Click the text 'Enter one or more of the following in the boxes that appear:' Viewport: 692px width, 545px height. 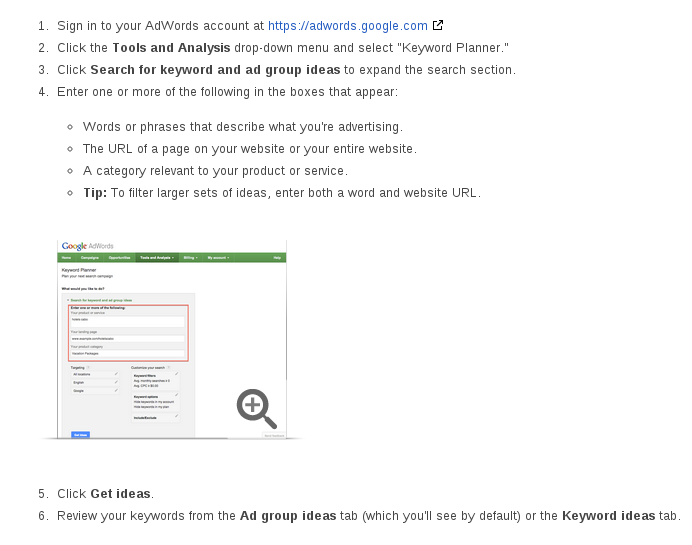pyautogui.click(x=227, y=92)
